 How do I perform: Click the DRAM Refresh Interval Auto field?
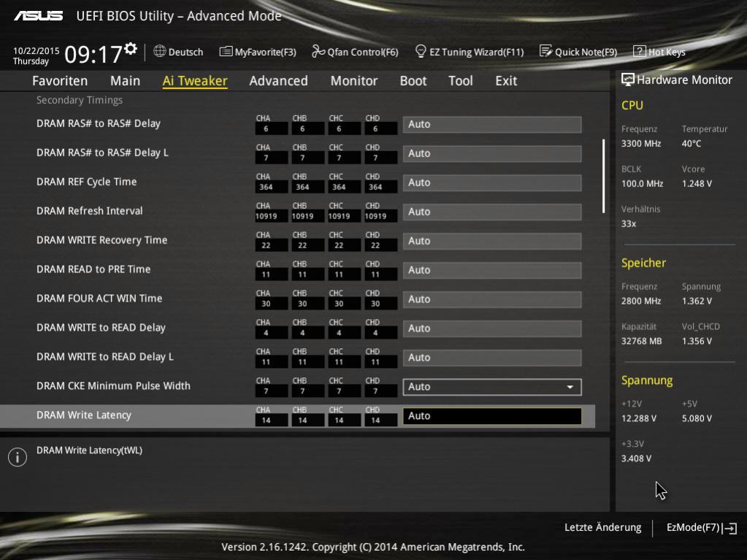(x=492, y=212)
